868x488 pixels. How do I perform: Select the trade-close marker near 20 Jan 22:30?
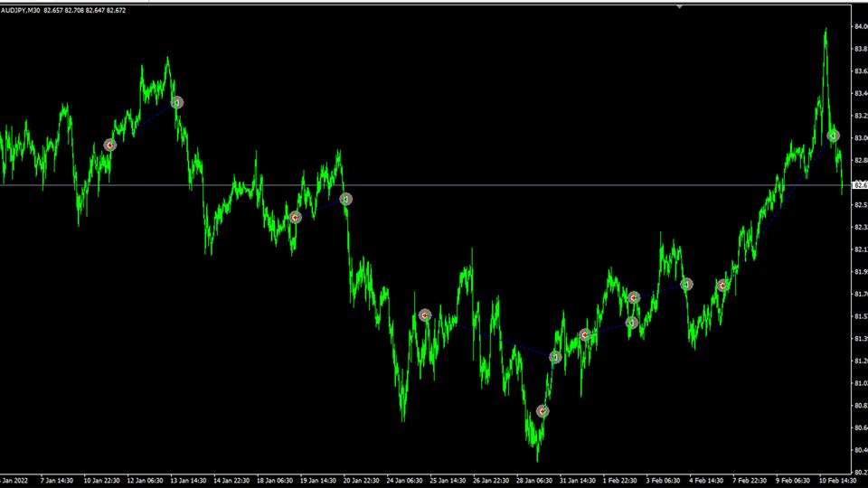(x=345, y=199)
